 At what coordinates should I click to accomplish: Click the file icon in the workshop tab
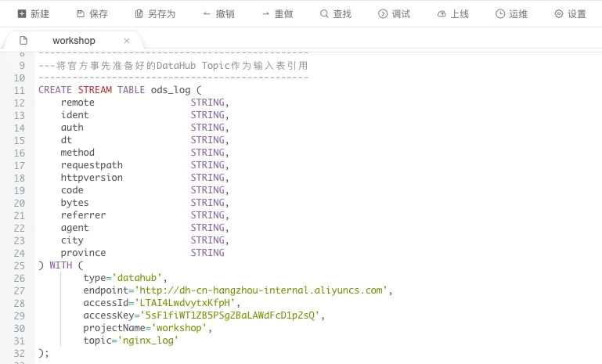click(x=23, y=41)
